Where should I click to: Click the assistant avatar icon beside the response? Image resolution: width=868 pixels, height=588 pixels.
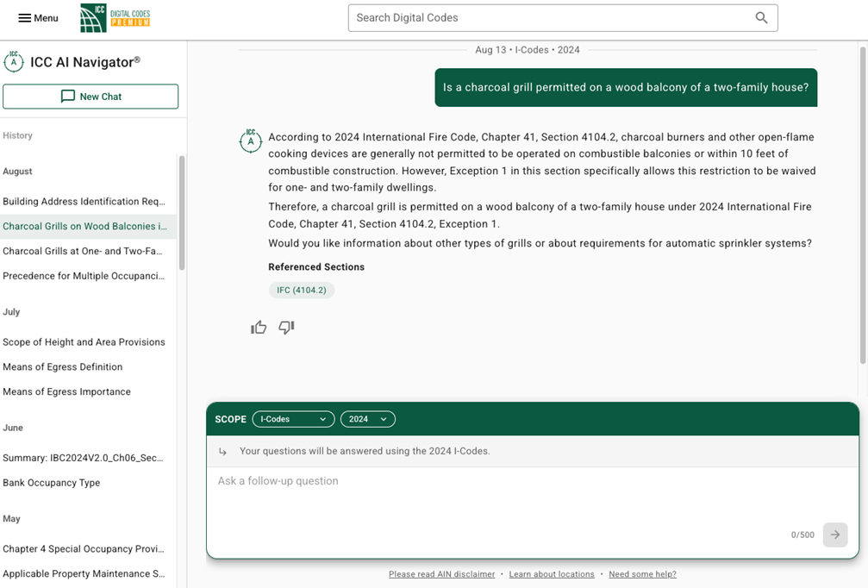[250, 141]
